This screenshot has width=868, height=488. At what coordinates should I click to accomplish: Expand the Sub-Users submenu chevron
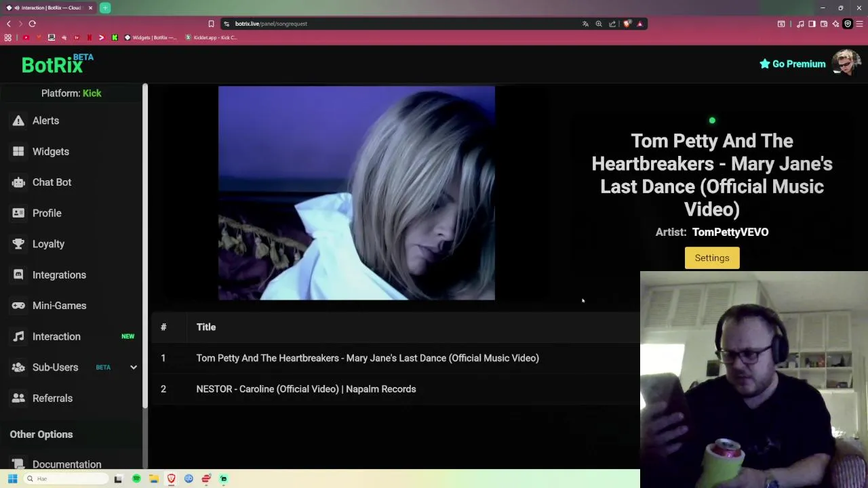(x=134, y=367)
